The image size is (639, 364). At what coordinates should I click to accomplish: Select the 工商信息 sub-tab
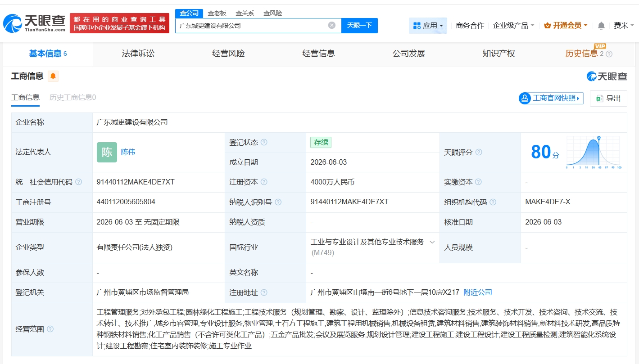click(x=25, y=98)
